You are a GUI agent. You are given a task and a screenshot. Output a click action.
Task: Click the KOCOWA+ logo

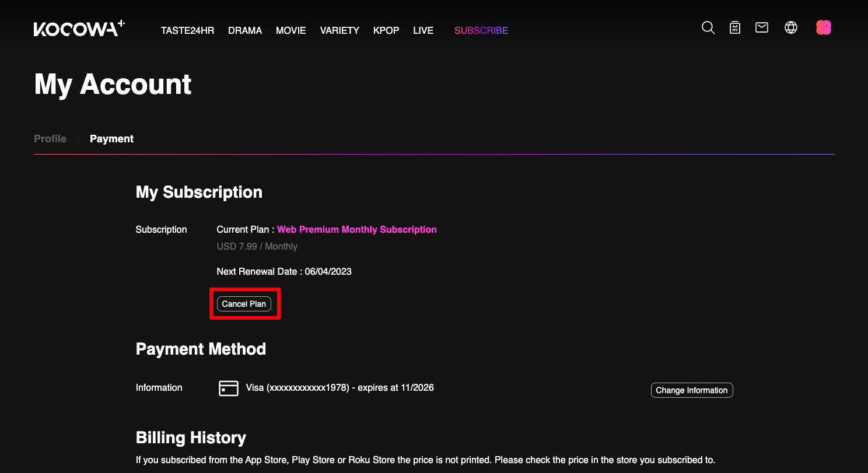79,29
